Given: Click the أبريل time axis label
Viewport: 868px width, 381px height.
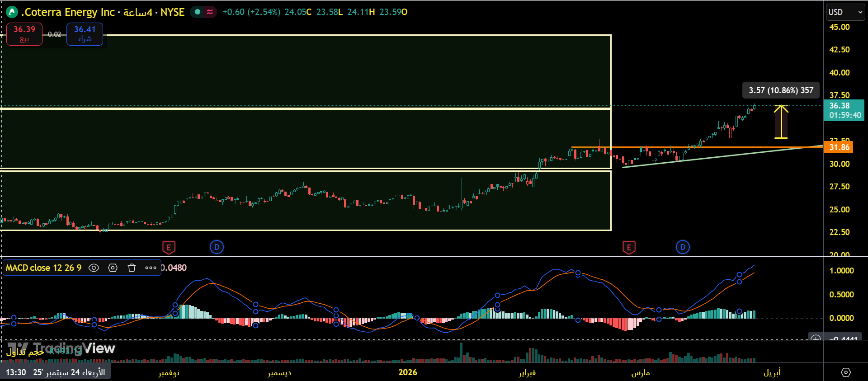Looking at the screenshot, I should click(x=772, y=372).
